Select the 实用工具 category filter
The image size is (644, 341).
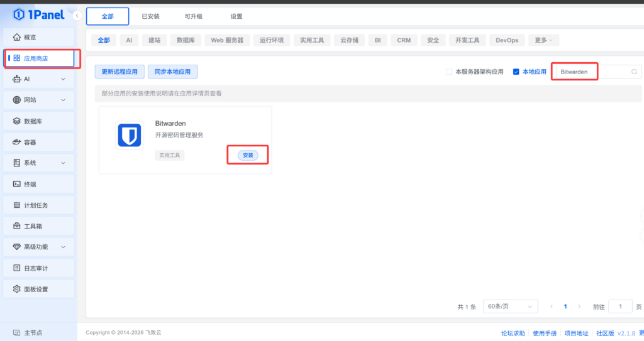[312, 40]
